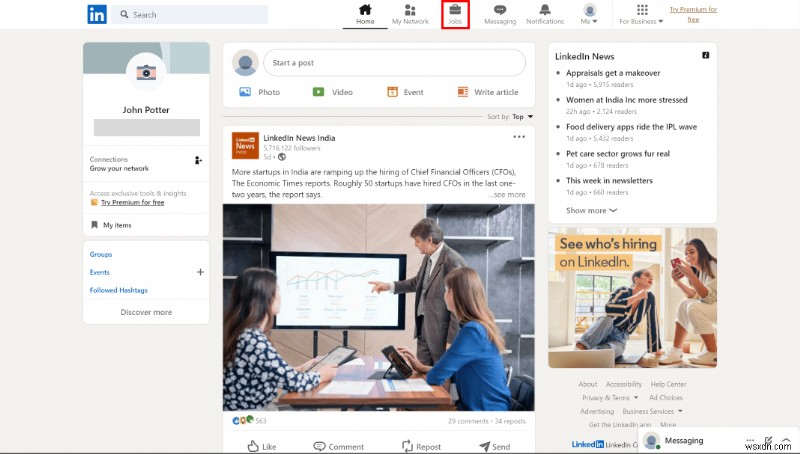Open the Notifications bell
Image resolution: width=800 pixels, height=454 pixels.
545,14
